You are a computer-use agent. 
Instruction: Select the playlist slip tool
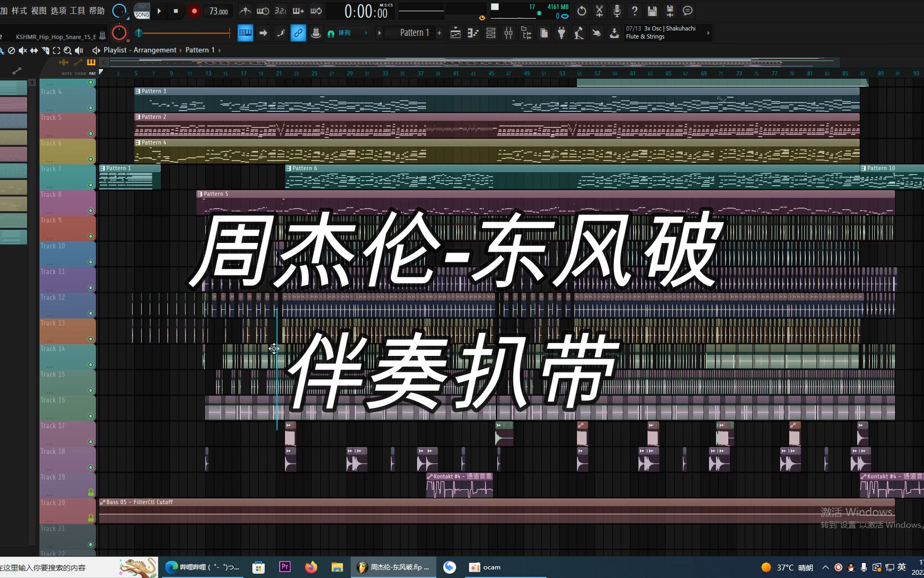(34, 50)
